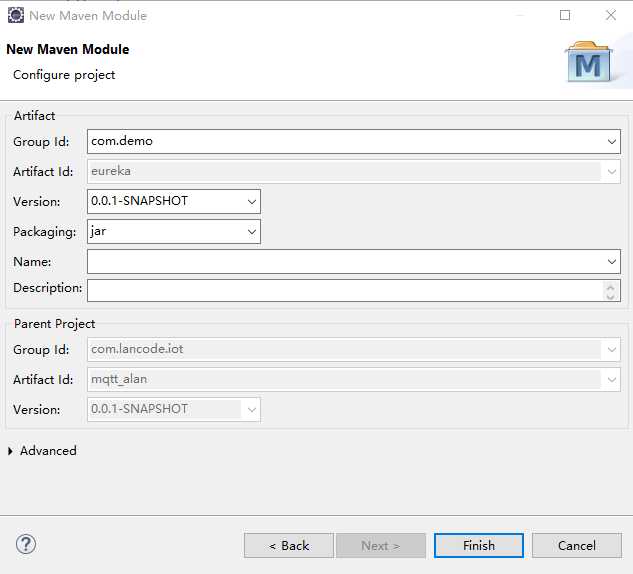The image size is (633, 574).
Task: Click Parent Project Artifact Id mqtt_alan
Action: coord(354,379)
